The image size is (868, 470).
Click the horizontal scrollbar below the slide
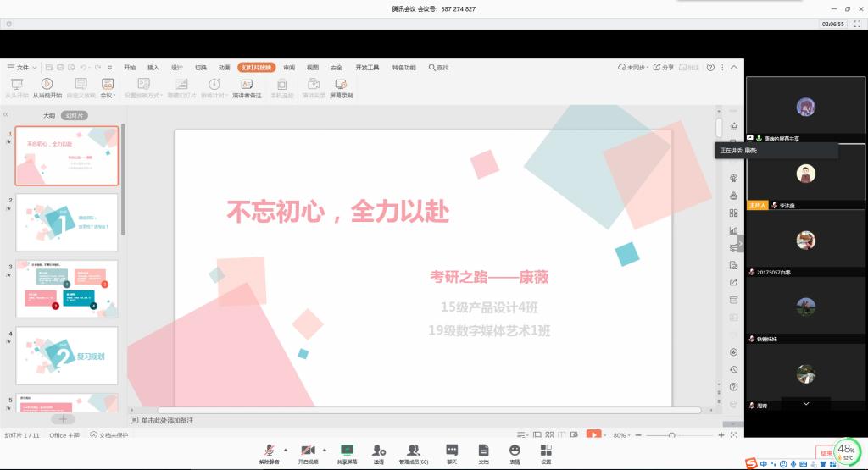click(429, 410)
